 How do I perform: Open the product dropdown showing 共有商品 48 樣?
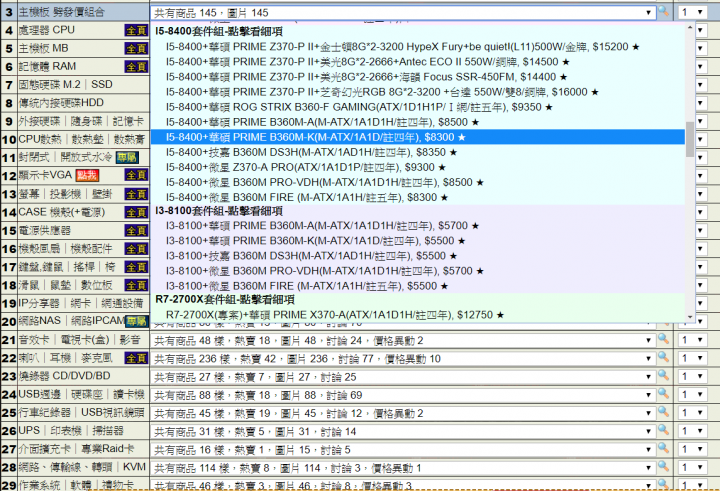click(x=403, y=341)
